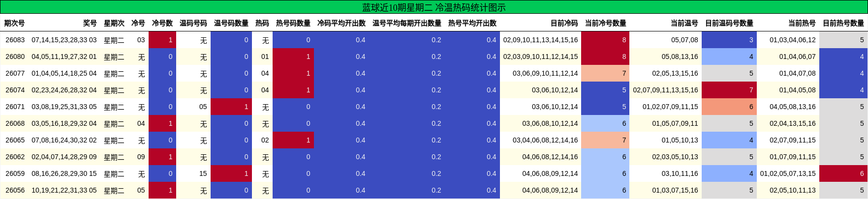
Task: Select the 冷号 value 03 in row 26083
Action: (141, 40)
